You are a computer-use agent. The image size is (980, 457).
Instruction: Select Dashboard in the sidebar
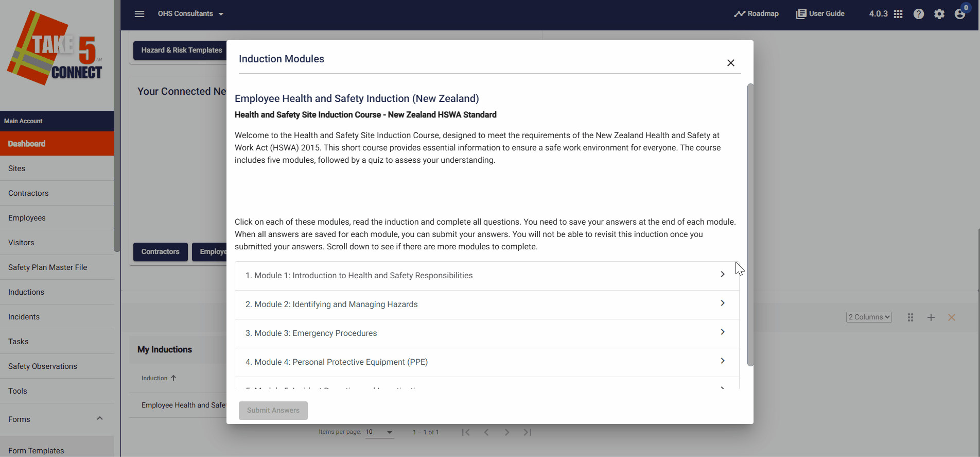point(57,144)
